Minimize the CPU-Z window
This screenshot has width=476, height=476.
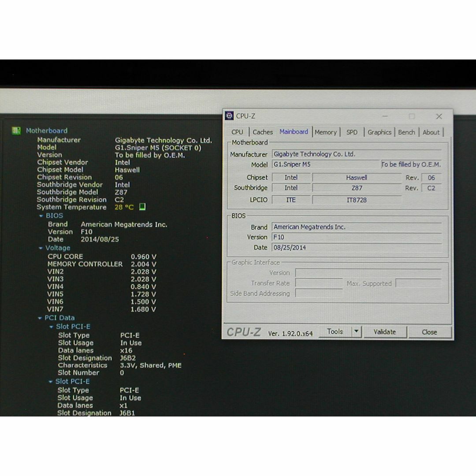point(385,116)
